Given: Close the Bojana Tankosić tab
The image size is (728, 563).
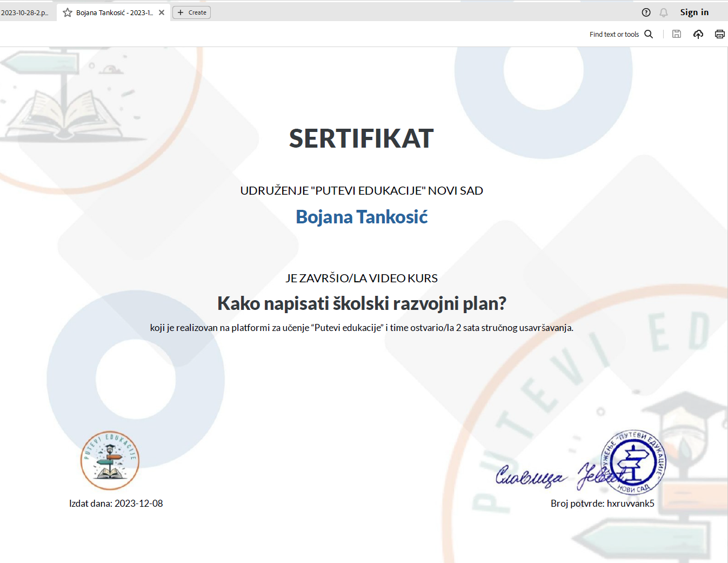Looking at the screenshot, I should (162, 12).
